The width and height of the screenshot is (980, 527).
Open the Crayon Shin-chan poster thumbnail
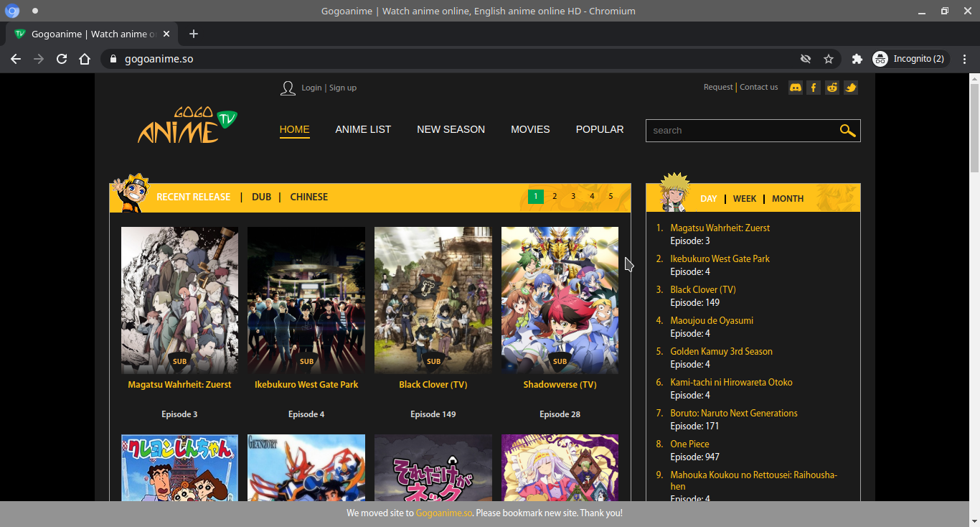point(179,467)
